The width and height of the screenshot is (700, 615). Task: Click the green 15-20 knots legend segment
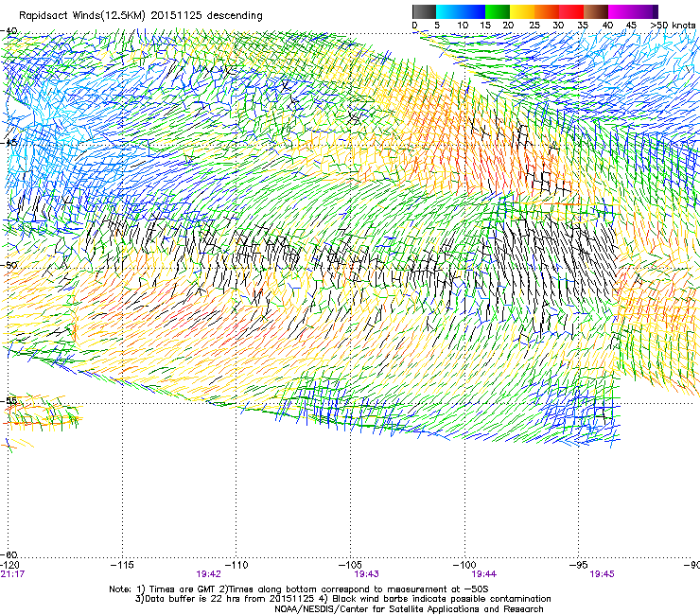pyautogui.click(x=498, y=11)
